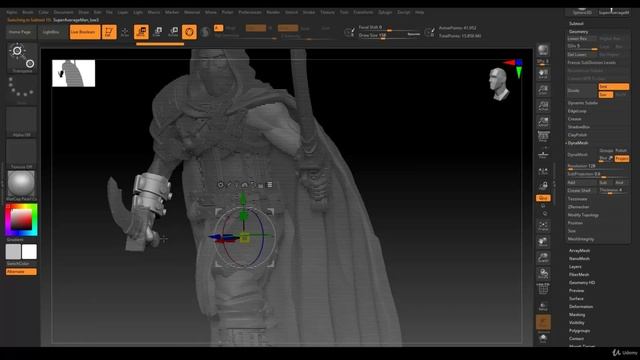Viewport: 640px width, 360px height.
Task: Click the Focal Shift slider
Action: [389, 28]
